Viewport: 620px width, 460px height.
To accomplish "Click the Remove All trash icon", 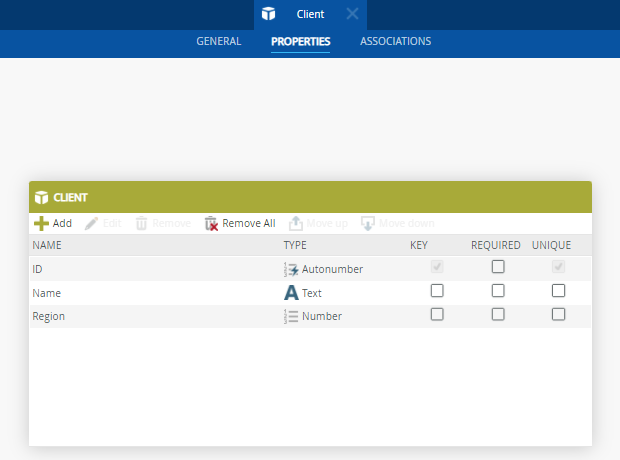I will click(211, 223).
